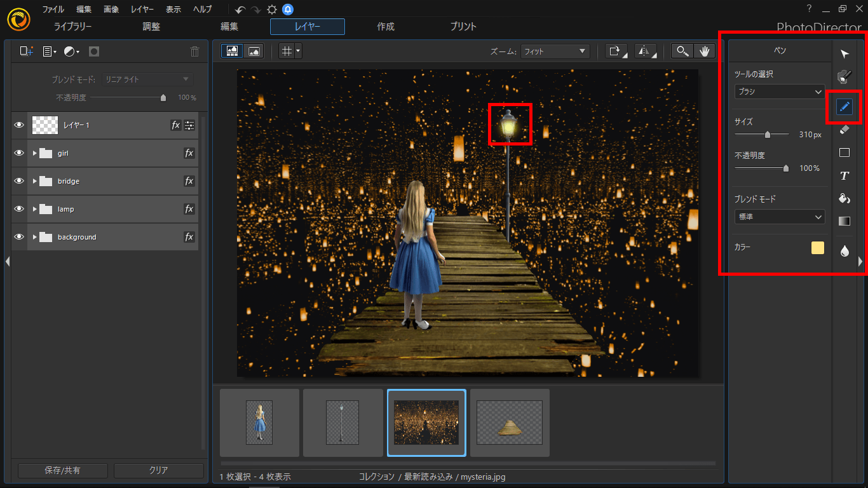Open the adjustment layer half-circle dropdown

tap(71, 51)
